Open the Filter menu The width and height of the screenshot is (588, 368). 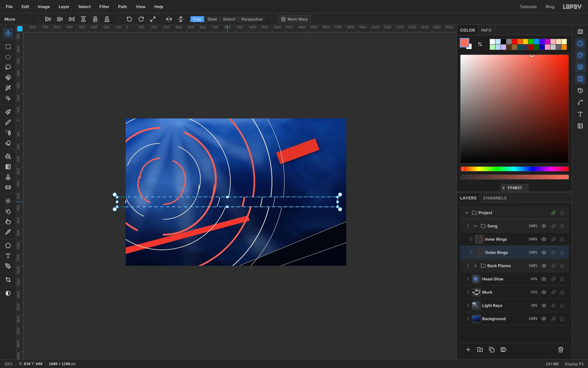tap(104, 7)
